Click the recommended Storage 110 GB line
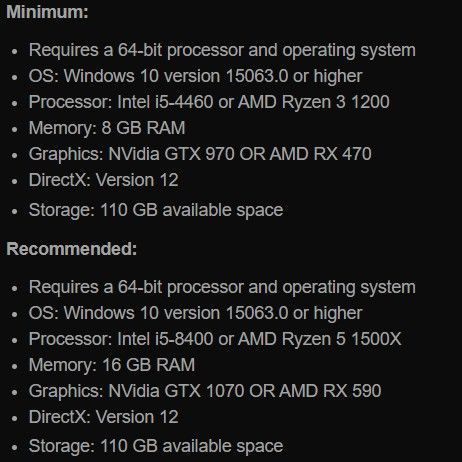The height and width of the screenshot is (462, 462). pos(156,447)
